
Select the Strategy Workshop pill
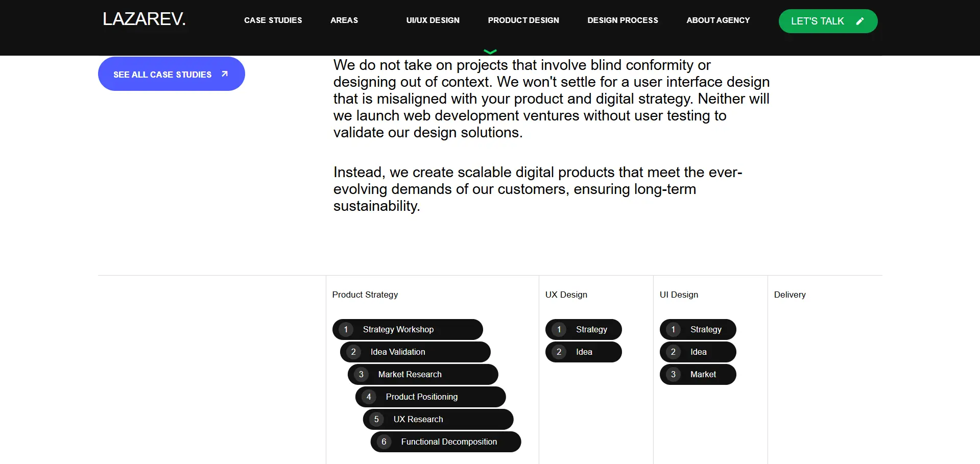408,329
